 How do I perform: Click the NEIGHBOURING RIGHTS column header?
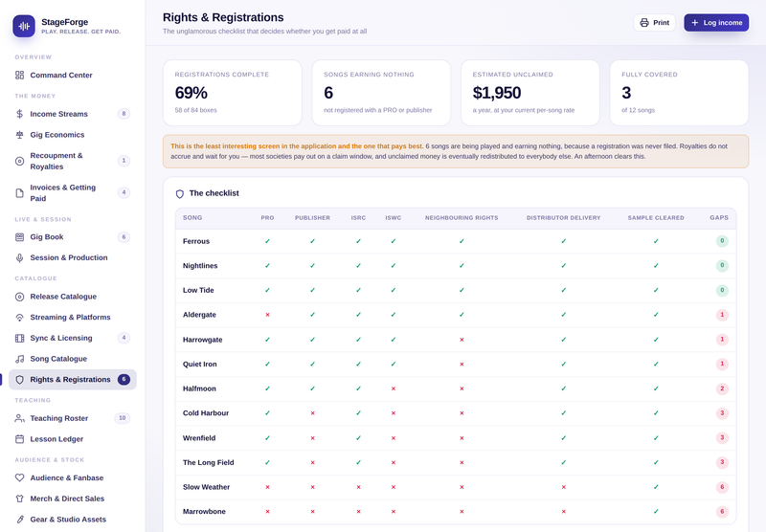[462, 218]
